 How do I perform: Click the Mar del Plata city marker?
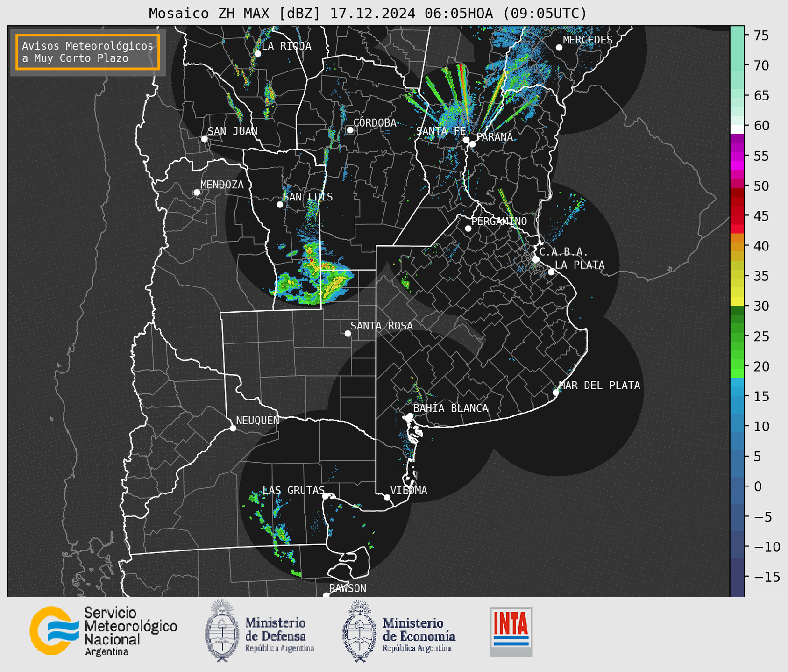coord(556,393)
